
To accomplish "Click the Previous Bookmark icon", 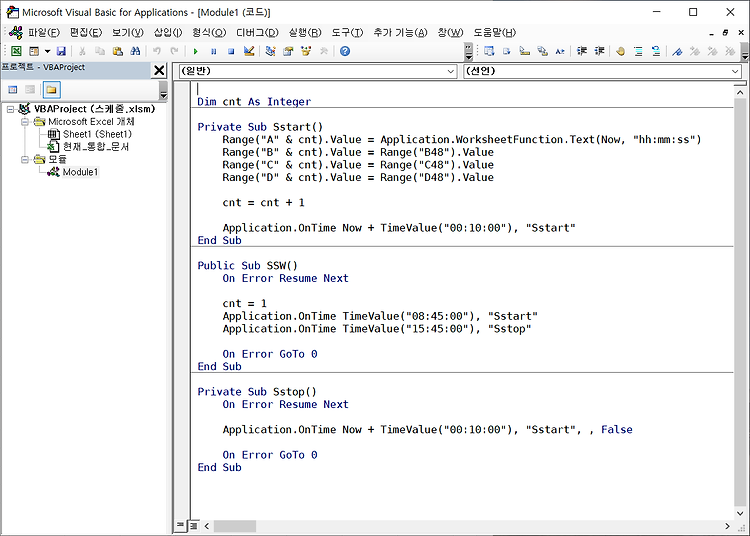I will click(712, 51).
